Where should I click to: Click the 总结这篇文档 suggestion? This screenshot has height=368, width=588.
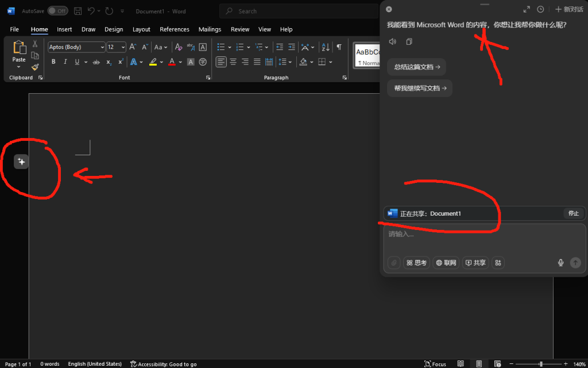(417, 67)
